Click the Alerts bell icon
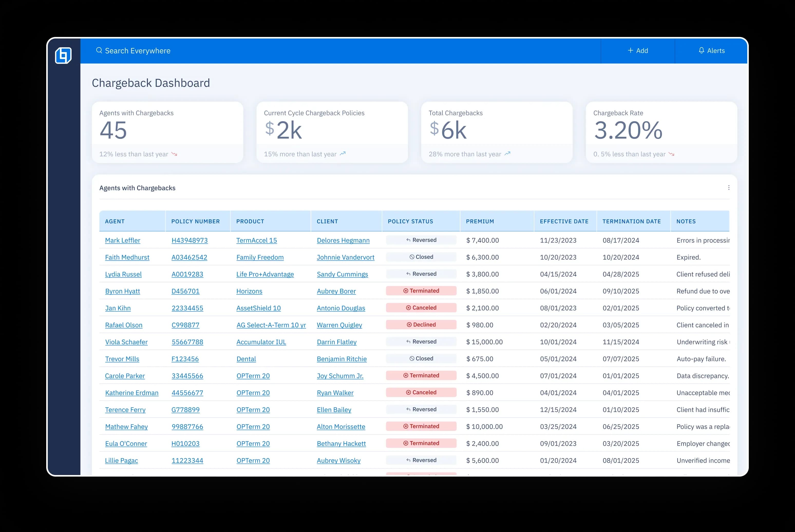This screenshot has width=795, height=532. (x=701, y=51)
